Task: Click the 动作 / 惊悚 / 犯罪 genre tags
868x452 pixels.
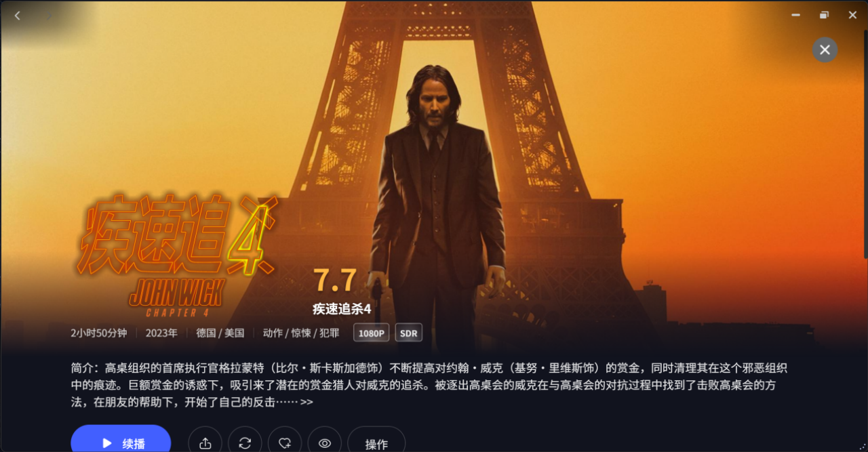Action: (301, 333)
